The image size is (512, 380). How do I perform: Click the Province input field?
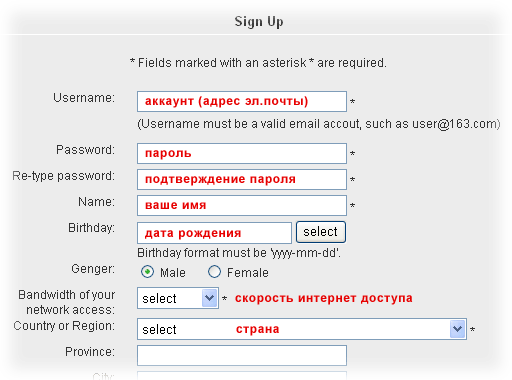click(x=242, y=355)
